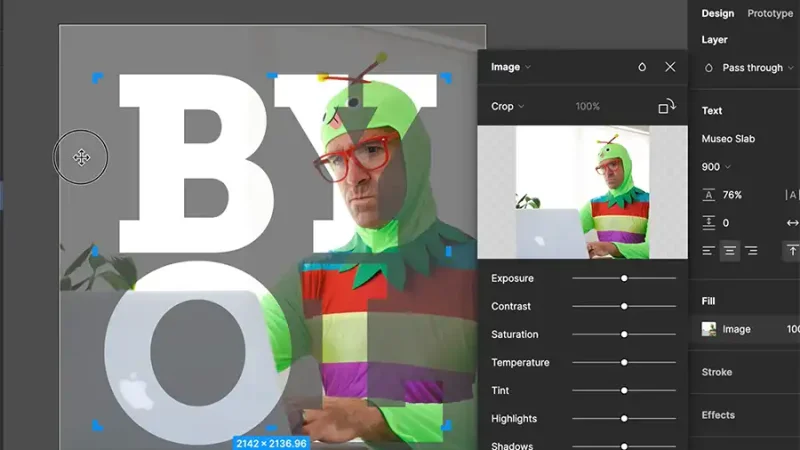Open the 900 font weight dropdown
Screen dimensions: 800x450
point(716,167)
